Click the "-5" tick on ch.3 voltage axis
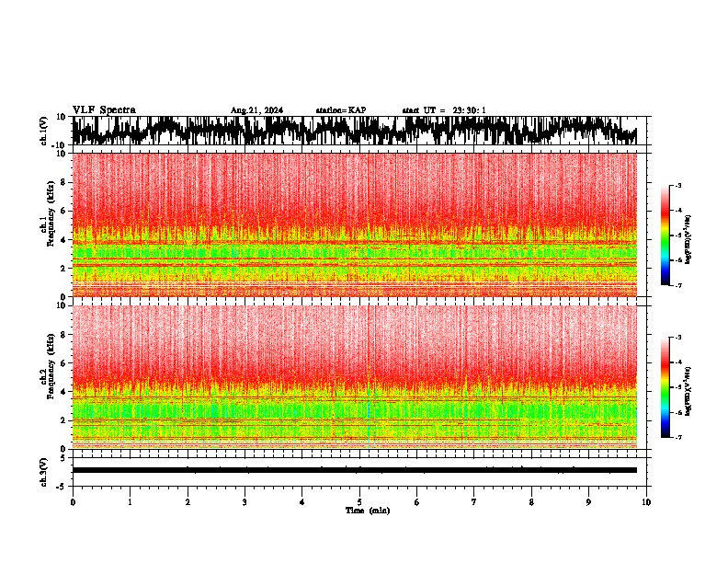 [x=62, y=487]
